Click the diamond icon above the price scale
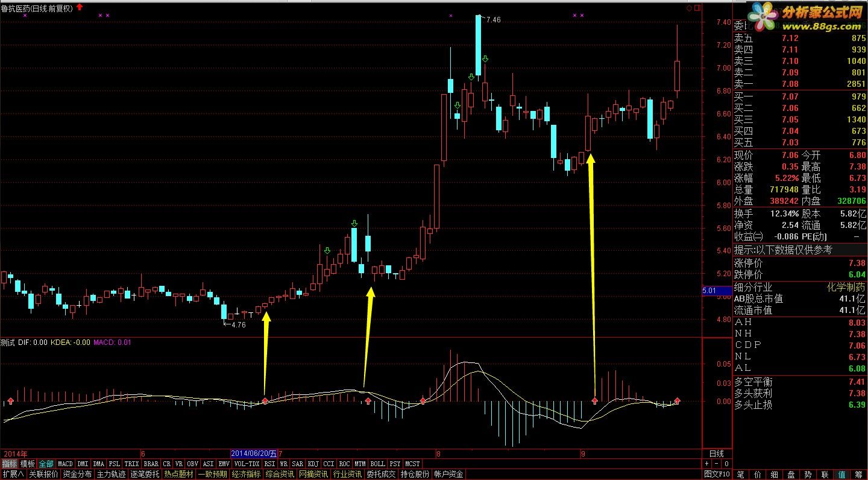Screen dimensions: 868x480 pyautogui.click(x=689, y=8)
